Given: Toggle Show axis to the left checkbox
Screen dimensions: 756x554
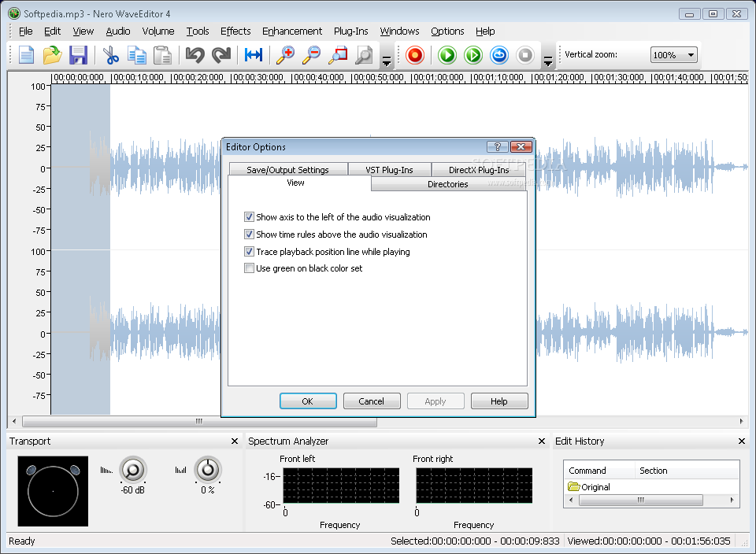Looking at the screenshot, I should tap(250, 216).
